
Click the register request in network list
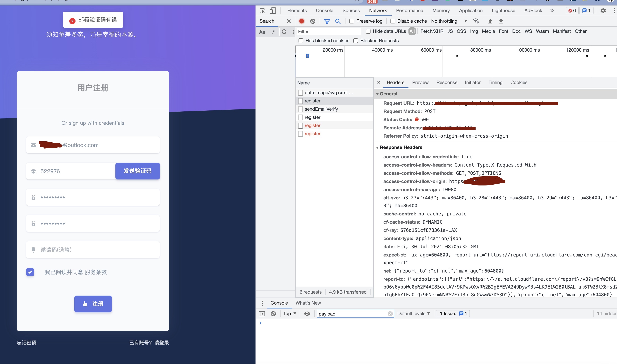coord(313,100)
